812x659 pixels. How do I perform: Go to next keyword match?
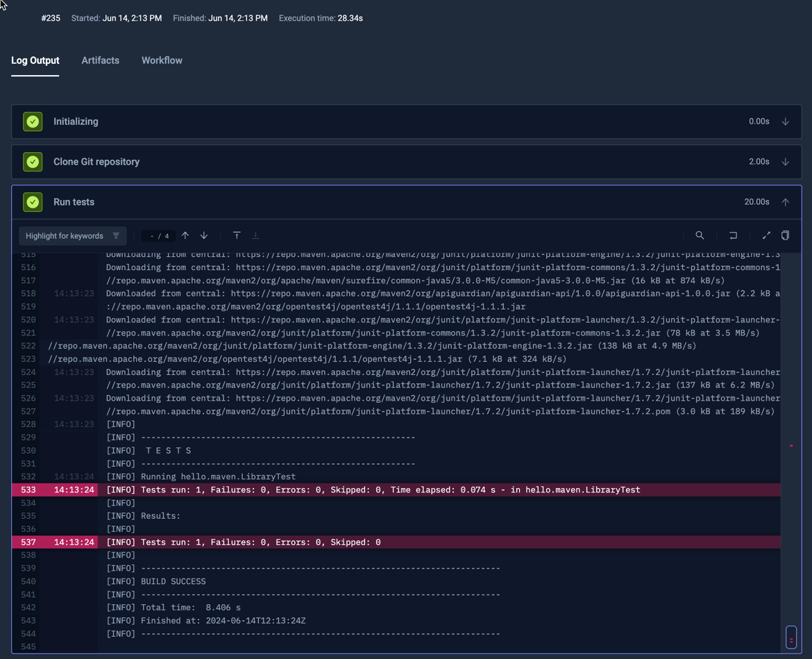(203, 235)
